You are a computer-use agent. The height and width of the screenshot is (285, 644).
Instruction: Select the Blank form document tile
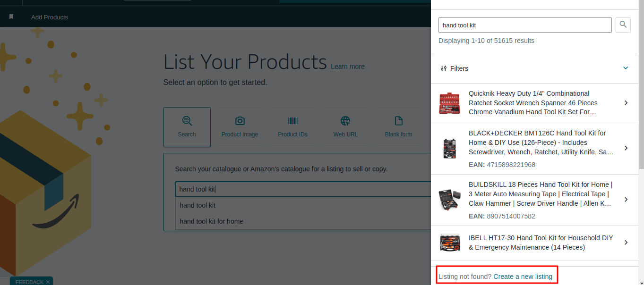click(x=399, y=127)
